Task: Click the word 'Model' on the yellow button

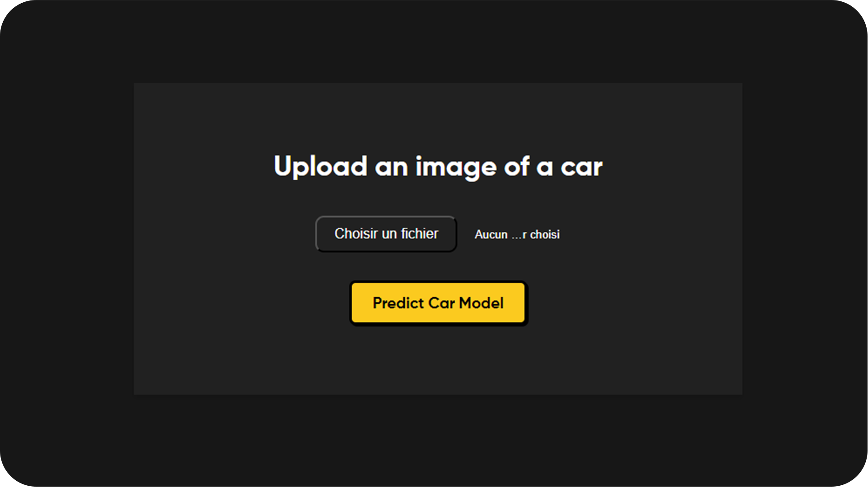Action: click(x=481, y=303)
